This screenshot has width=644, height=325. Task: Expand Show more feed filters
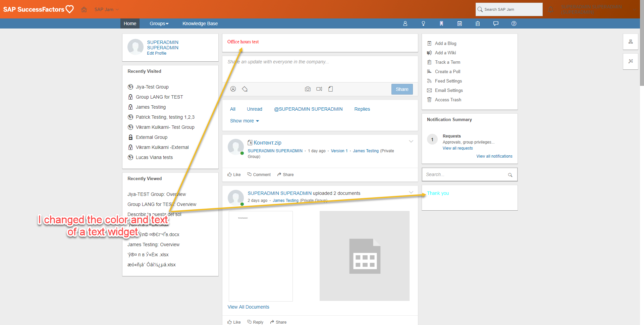point(245,121)
